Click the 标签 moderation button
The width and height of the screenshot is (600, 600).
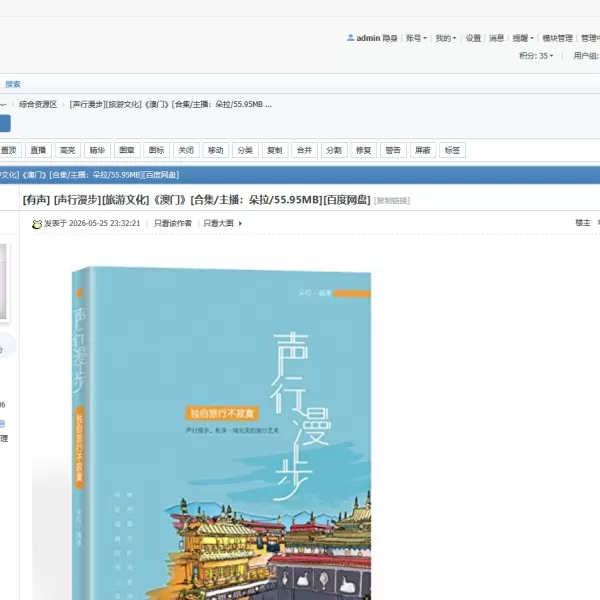pyautogui.click(x=452, y=150)
